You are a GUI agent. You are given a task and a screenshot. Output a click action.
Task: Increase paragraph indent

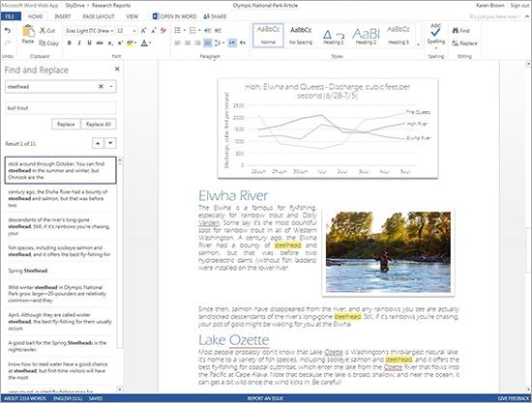[x=218, y=31]
